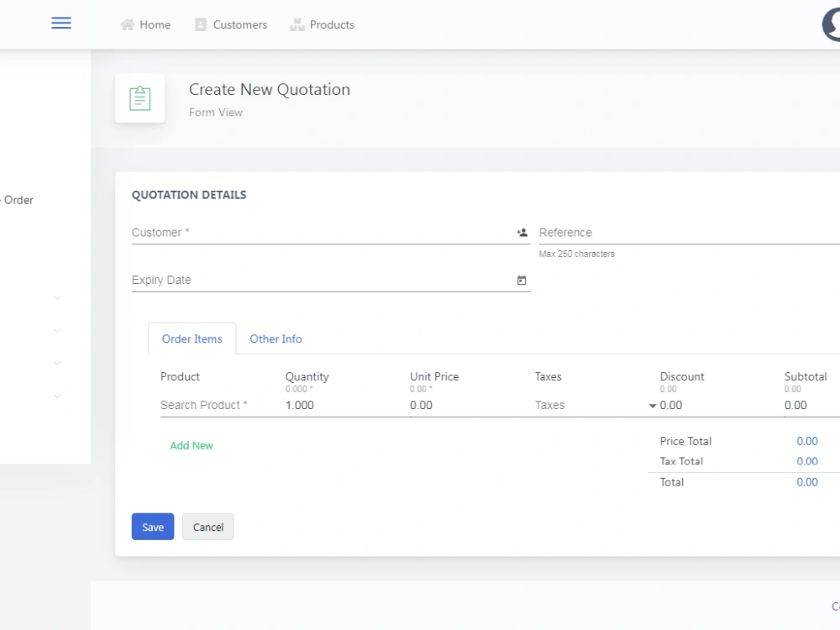The height and width of the screenshot is (630, 840).
Task: Click the Subtotal column header
Action: pyautogui.click(x=806, y=376)
